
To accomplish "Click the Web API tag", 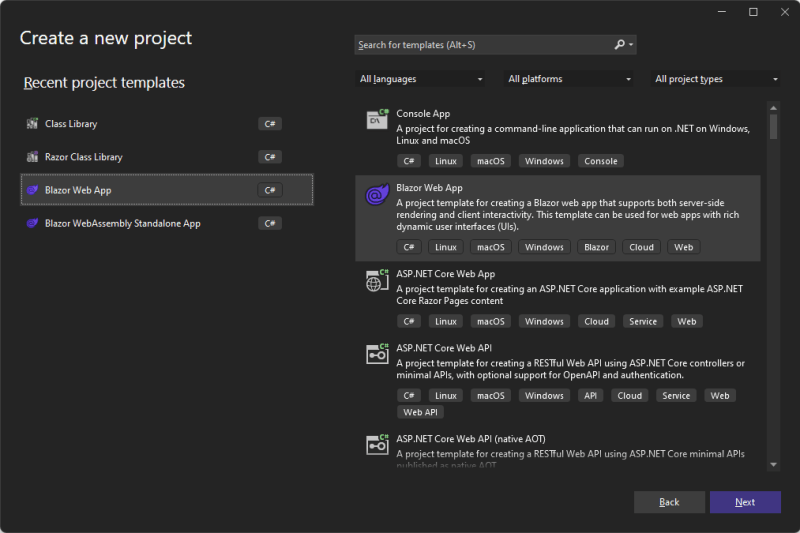I will [x=420, y=412].
